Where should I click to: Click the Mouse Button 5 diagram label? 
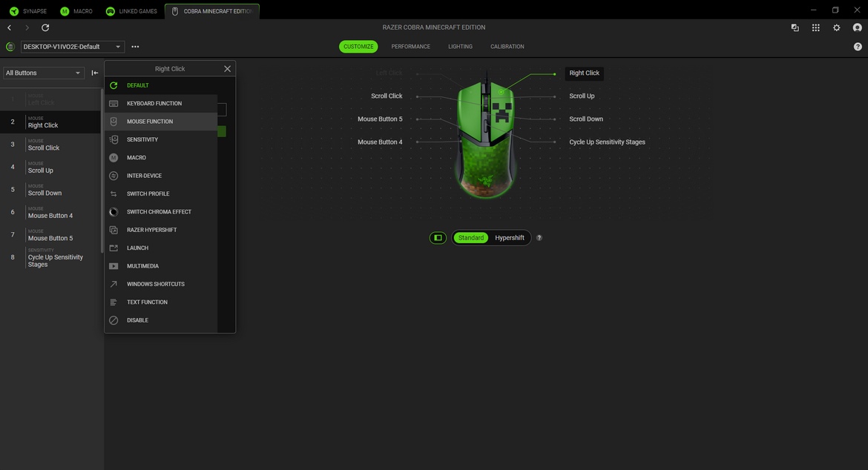380,119
